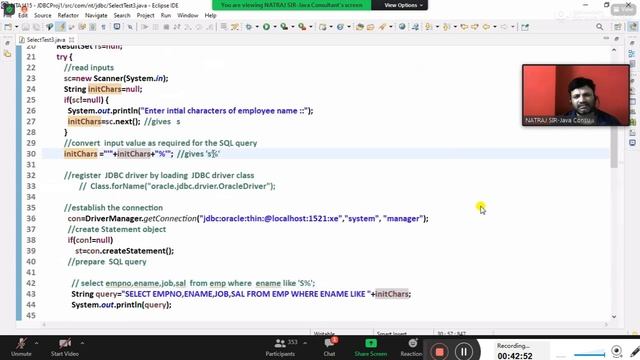
Task: Open the Run menu
Action: tap(166, 16)
